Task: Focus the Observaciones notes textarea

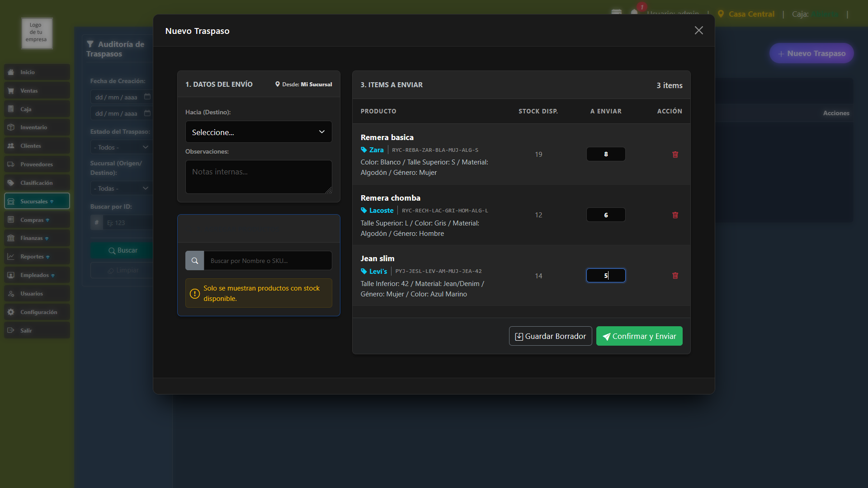Action: tap(259, 177)
